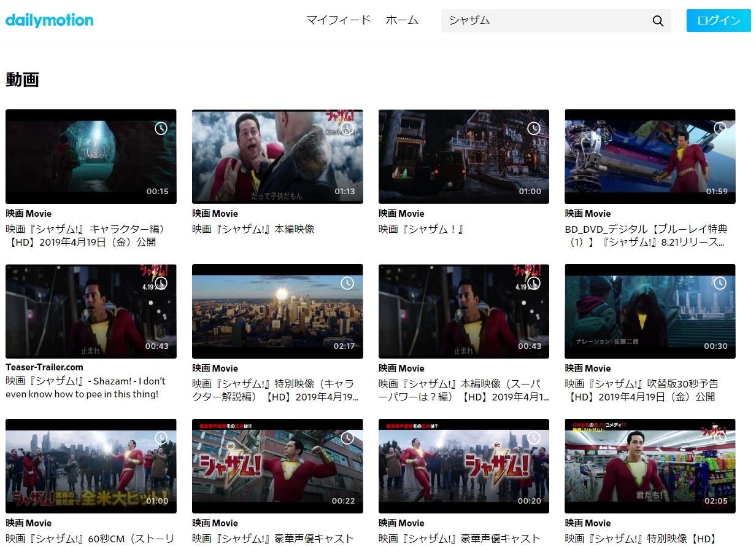Play the 00:30 narration thumbnail
The width and height of the screenshot is (756, 546).
[x=650, y=311]
